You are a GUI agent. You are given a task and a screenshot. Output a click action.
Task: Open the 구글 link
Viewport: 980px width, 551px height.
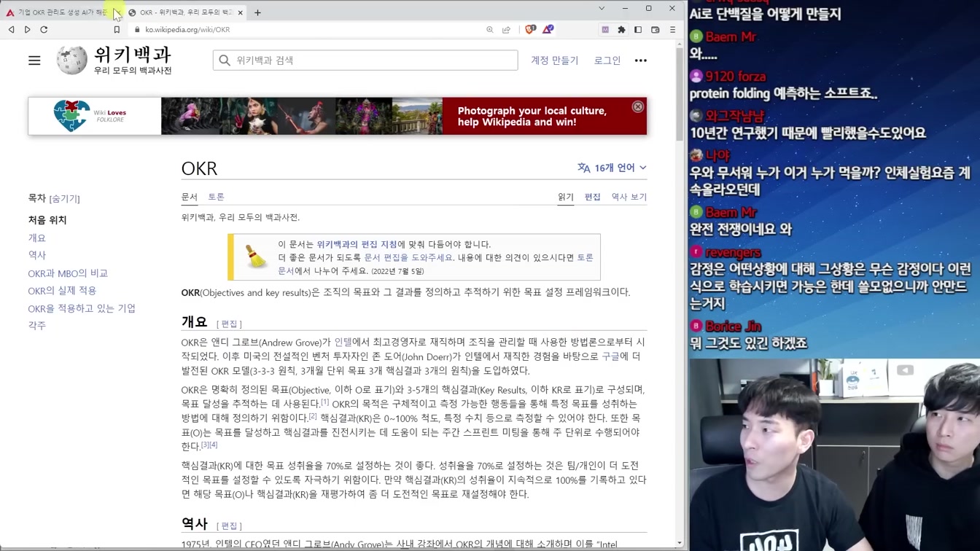point(610,356)
